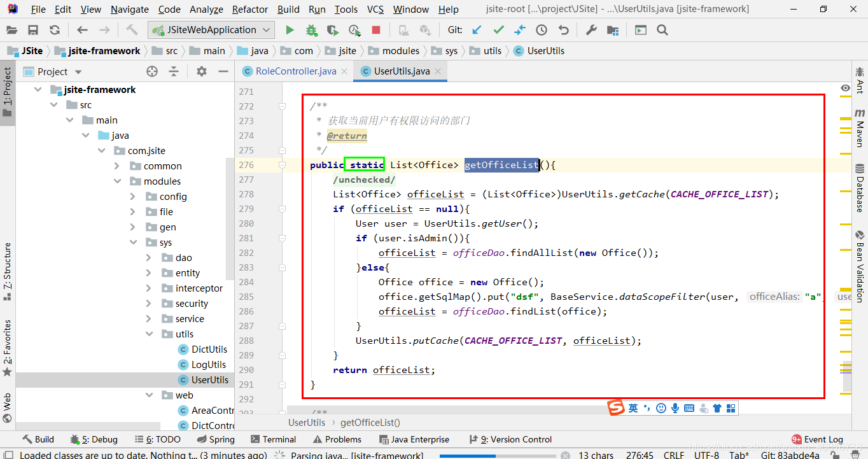Expand the dao package node
Viewport: 868px width, 459px height.
tap(148, 258)
